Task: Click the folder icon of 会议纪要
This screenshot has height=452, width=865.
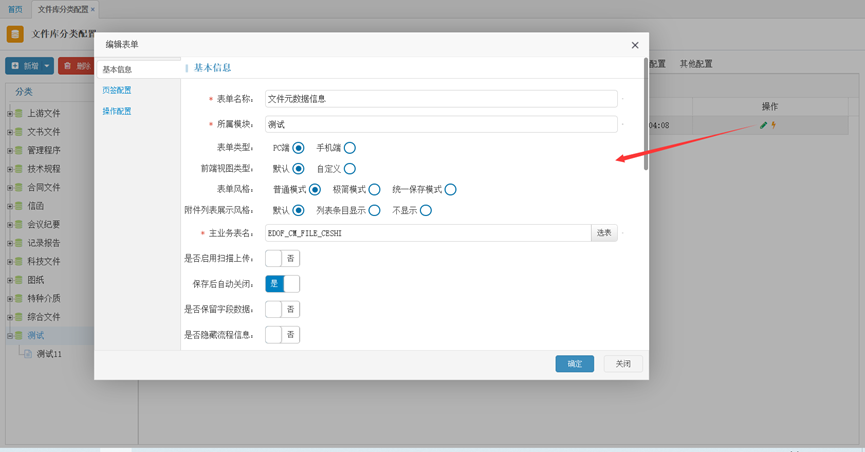Action: click(x=19, y=225)
